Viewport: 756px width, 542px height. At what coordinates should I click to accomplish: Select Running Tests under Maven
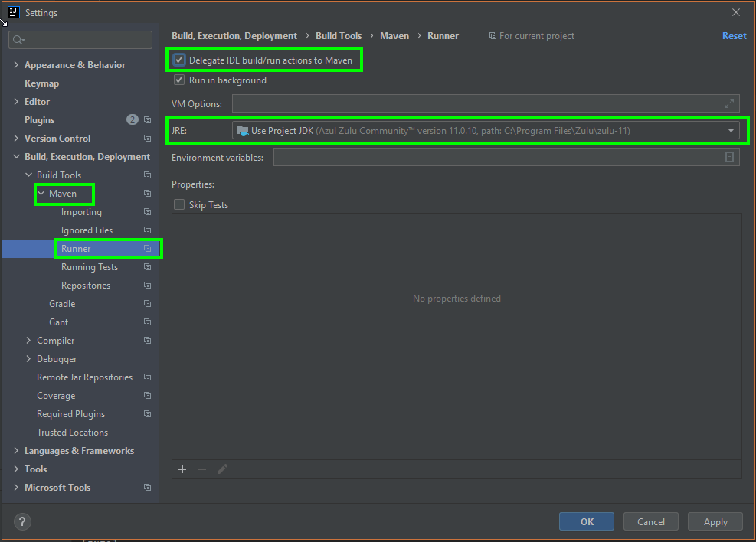coord(90,267)
